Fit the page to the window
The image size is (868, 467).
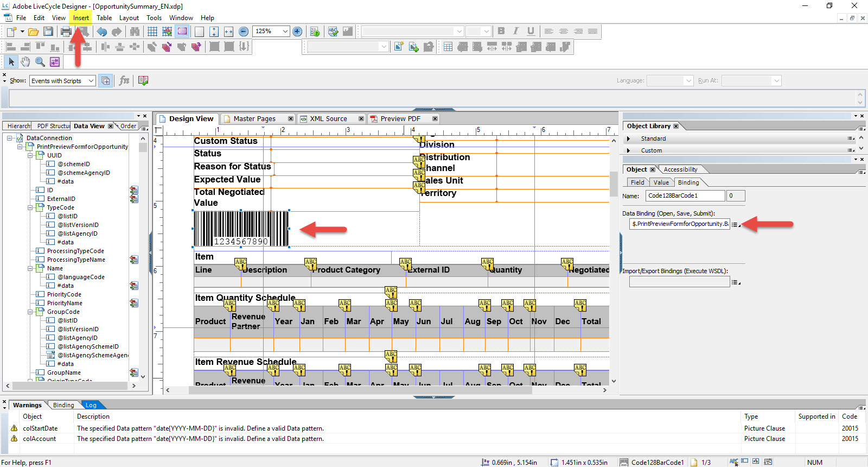[x=214, y=31]
